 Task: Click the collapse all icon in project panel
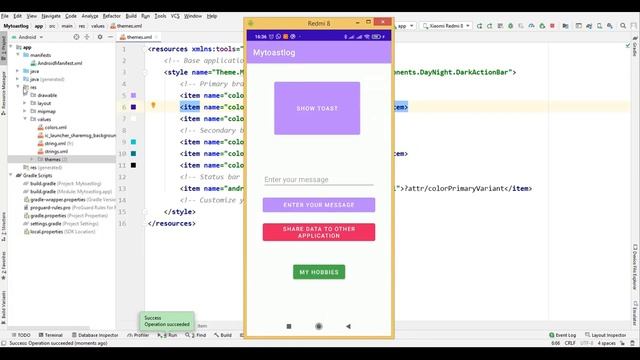(x=87, y=37)
